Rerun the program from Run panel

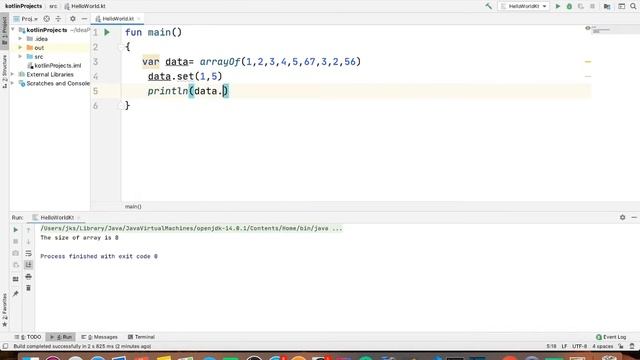click(16, 230)
